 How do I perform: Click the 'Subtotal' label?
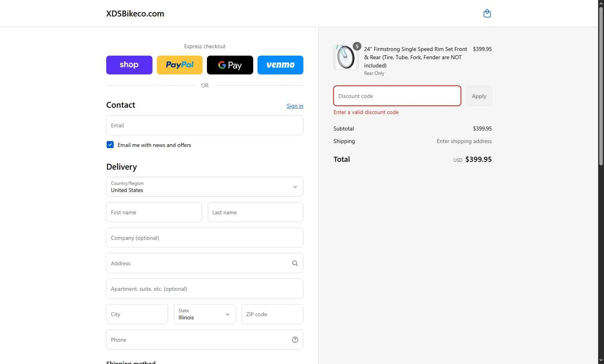(344, 129)
